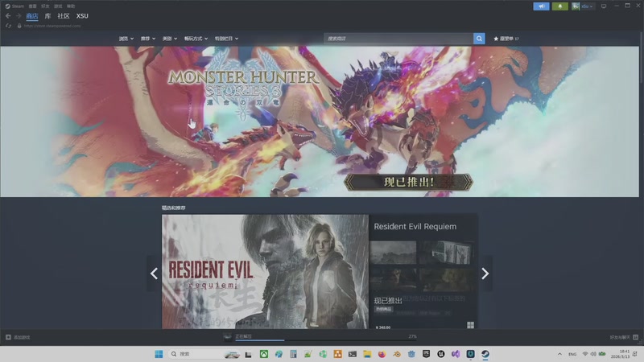Image resolution: width=644 pixels, height=362 pixels.
Task: Switch to the 社区 community tab
Action: pyautogui.click(x=64, y=16)
